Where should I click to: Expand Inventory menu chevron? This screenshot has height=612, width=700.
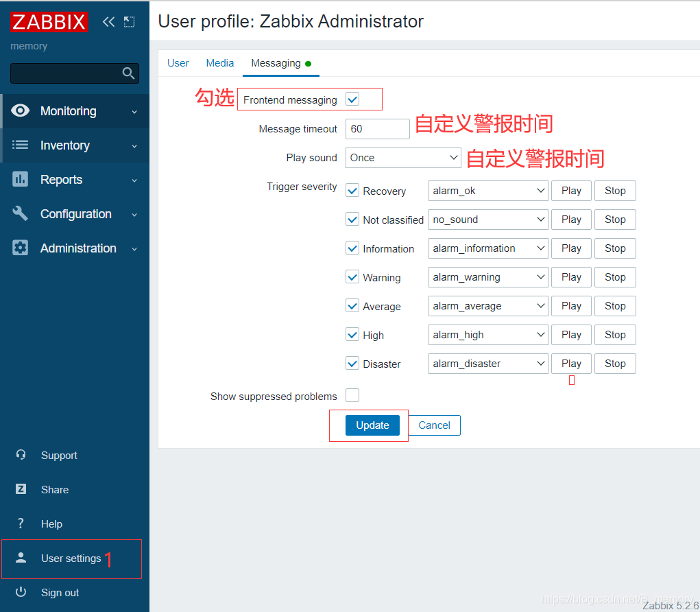(x=134, y=146)
